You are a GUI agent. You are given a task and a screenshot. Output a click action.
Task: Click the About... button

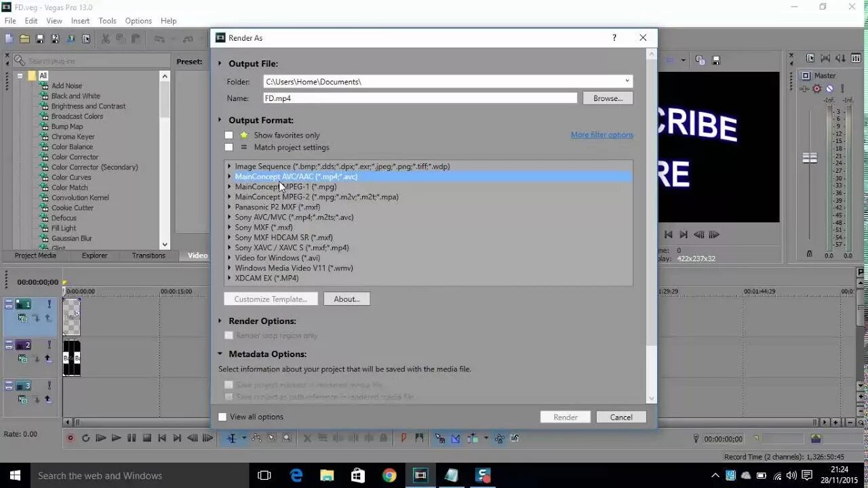coord(347,299)
